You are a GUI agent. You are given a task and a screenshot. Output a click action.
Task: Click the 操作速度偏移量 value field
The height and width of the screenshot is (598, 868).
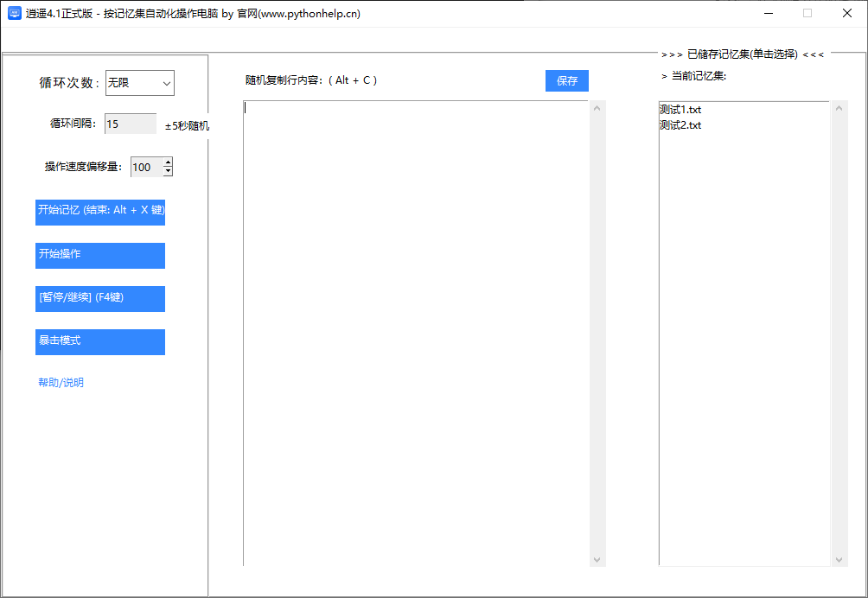[145, 168]
